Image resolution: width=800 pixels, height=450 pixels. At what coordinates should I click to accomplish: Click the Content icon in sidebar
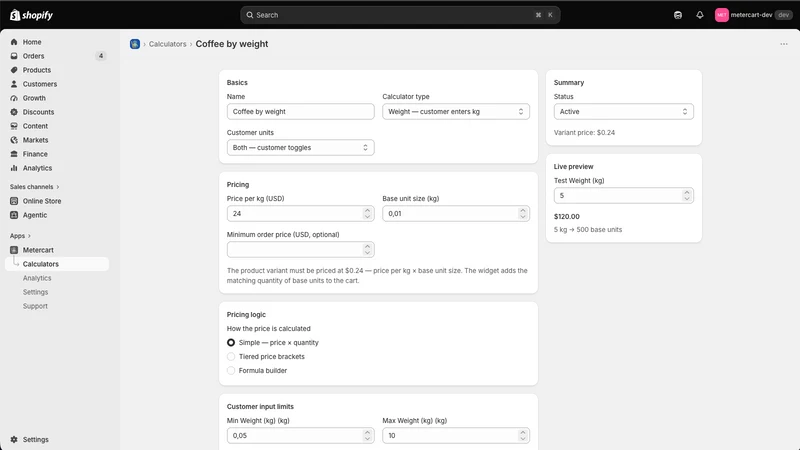click(x=14, y=126)
